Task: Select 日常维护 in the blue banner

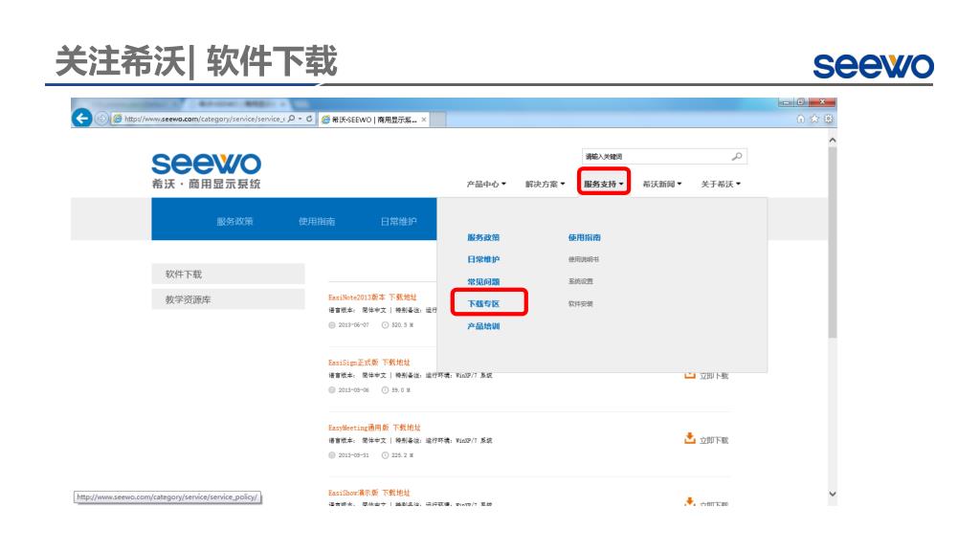Action: tap(399, 221)
